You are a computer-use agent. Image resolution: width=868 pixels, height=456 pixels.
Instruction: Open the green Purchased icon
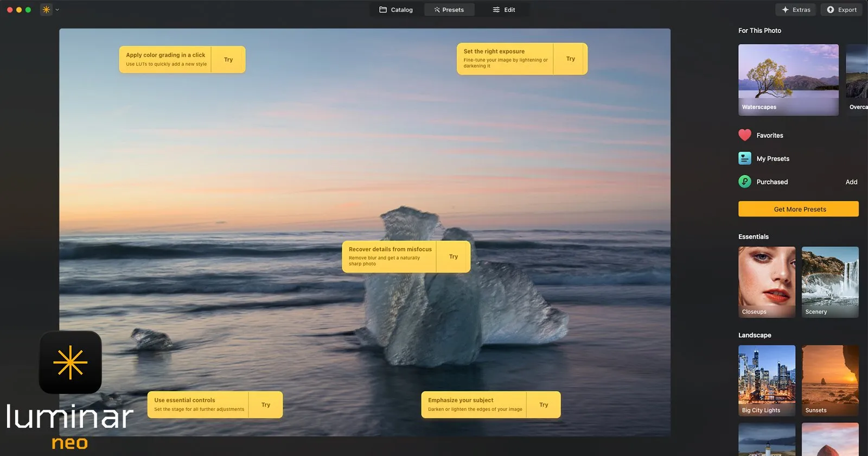[745, 182]
